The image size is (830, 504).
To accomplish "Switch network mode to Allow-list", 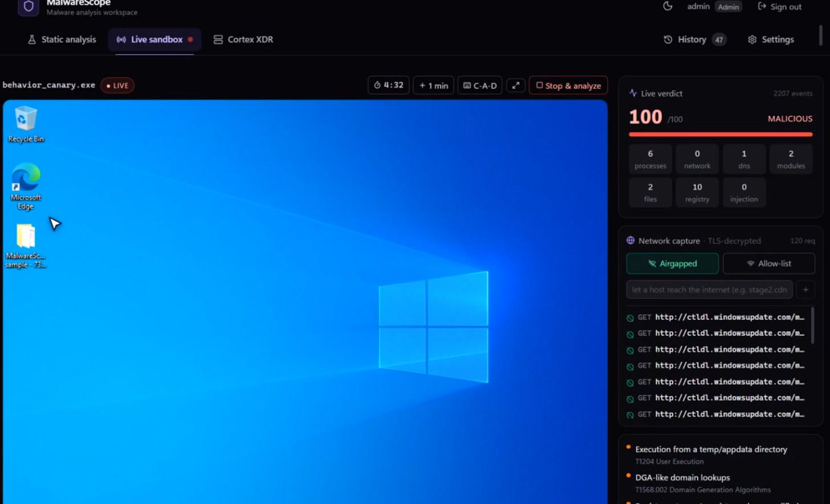I will (x=769, y=263).
